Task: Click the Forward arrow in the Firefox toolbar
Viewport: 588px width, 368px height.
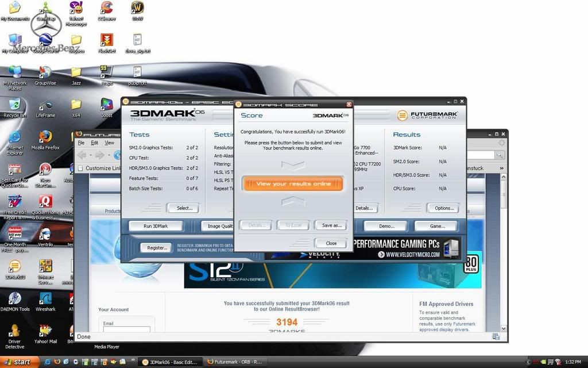Action: [100, 155]
